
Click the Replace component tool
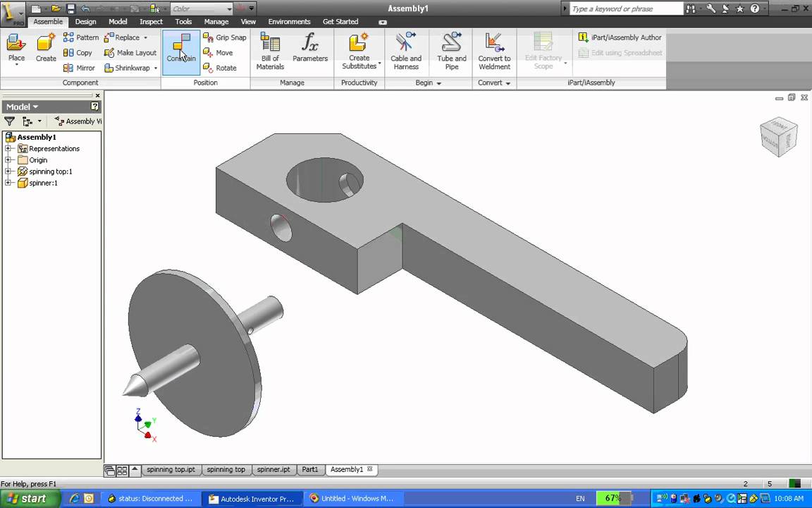(x=122, y=37)
